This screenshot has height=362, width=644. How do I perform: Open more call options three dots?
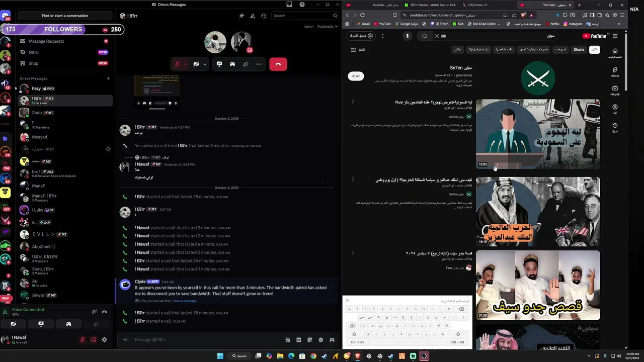click(x=259, y=64)
